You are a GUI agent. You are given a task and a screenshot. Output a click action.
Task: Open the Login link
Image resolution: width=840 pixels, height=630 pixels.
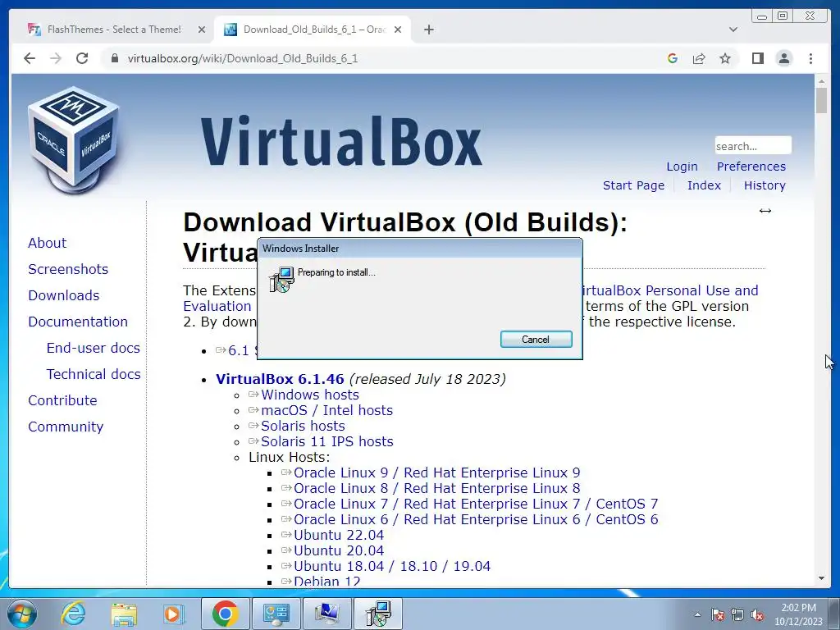tap(682, 167)
